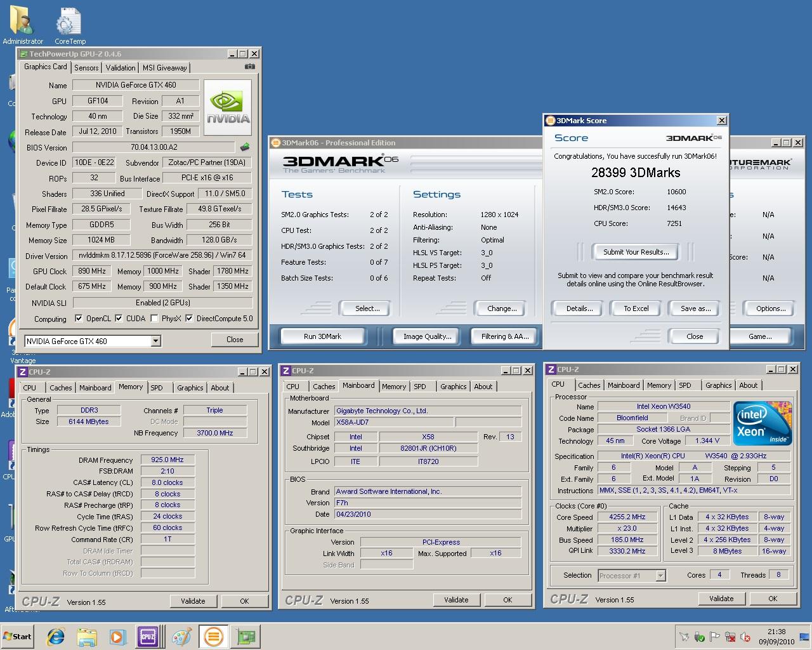Click the Game button in 3DMark06
Screen dimensions: 812x650
[760, 336]
